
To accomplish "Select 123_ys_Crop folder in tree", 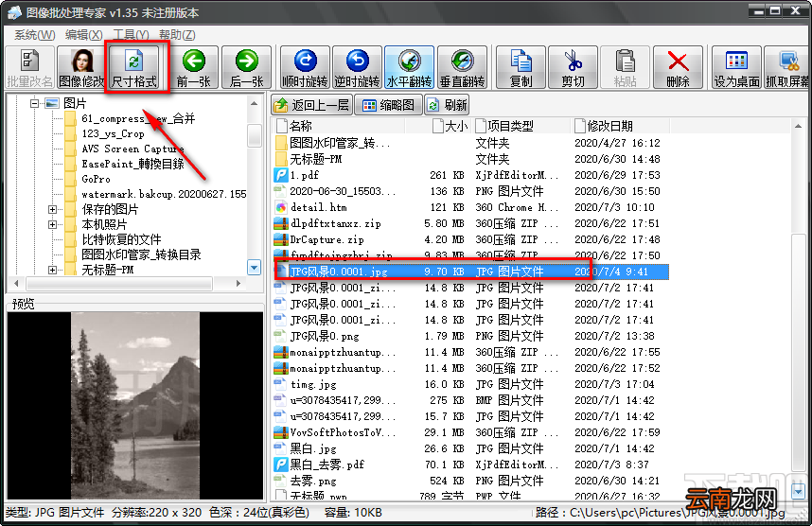I will coord(113,133).
